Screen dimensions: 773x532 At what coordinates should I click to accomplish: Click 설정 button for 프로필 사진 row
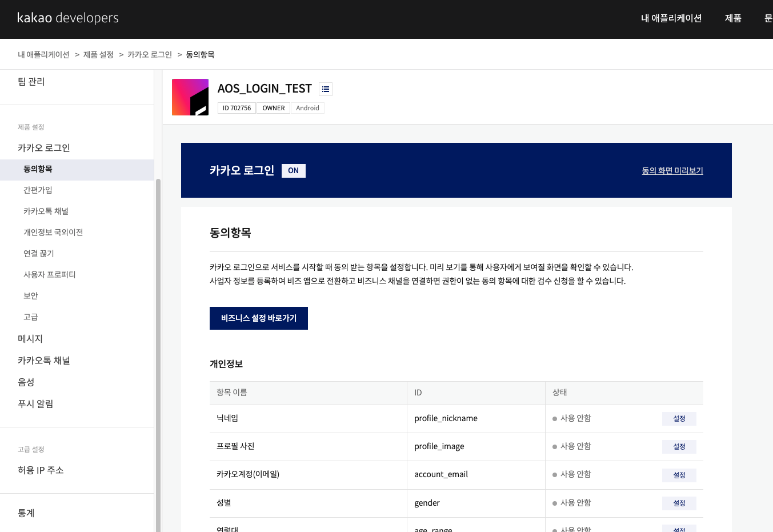pyautogui.click(x=679, y=447)
